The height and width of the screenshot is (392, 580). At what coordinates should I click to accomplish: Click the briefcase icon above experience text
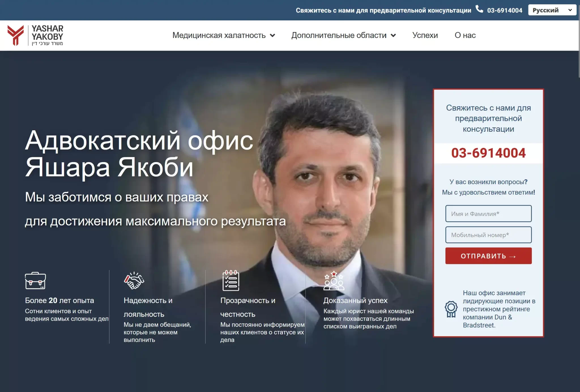coord(35,280)
